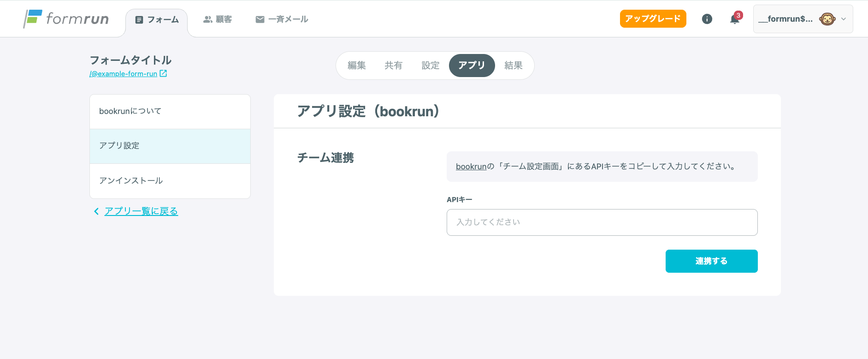Switch to the 設定 tab
This screenshot has height=359, width=868.
tap(431, 66)
